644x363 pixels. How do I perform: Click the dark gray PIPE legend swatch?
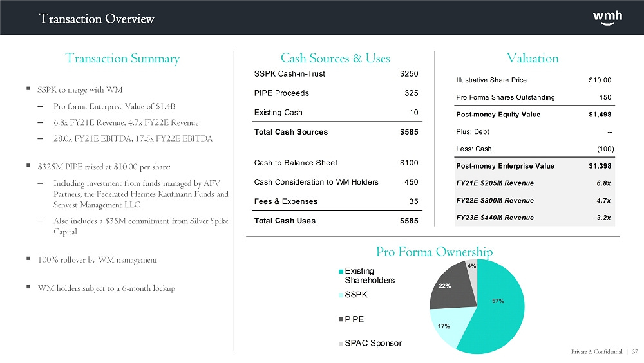click(341, 319)
